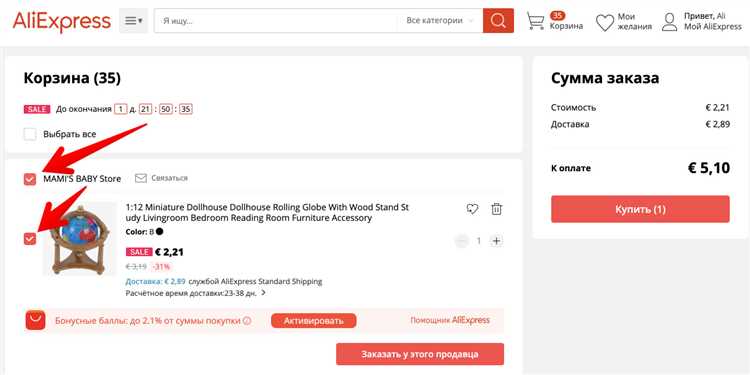The height and width of the screenshot is (375, 750).
Task: Open the AliExpress logo homepage
Action: 62,22
